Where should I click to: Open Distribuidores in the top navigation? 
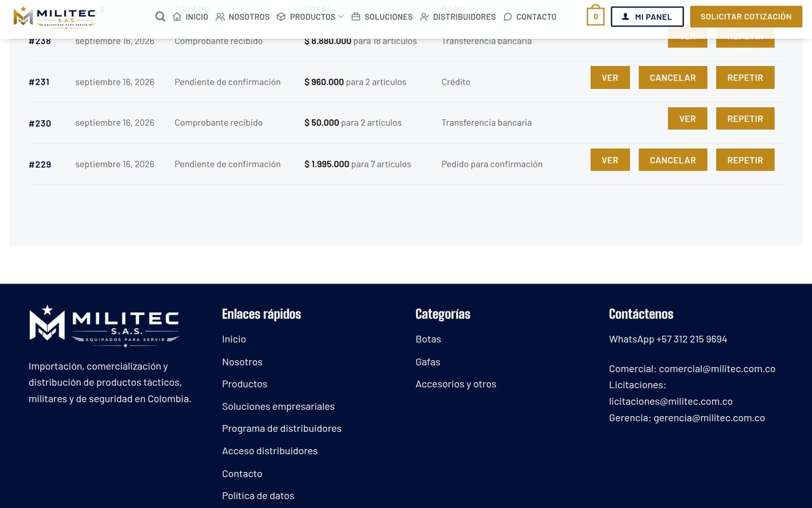pos(458,17)
